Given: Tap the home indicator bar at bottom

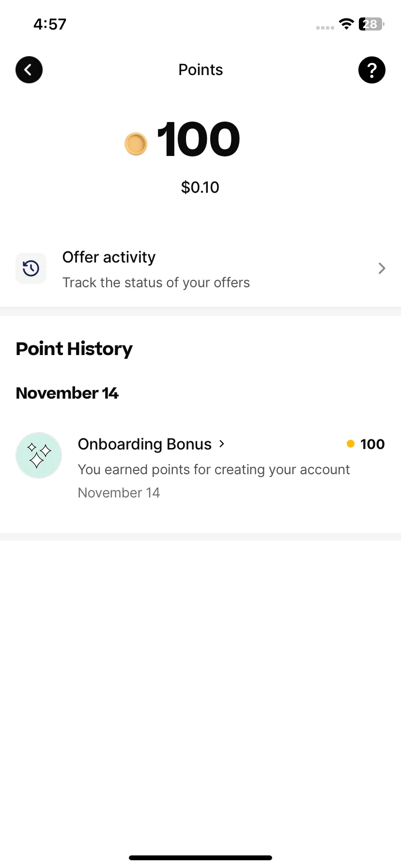Looking at the screenshot, I should click(200, 858).
